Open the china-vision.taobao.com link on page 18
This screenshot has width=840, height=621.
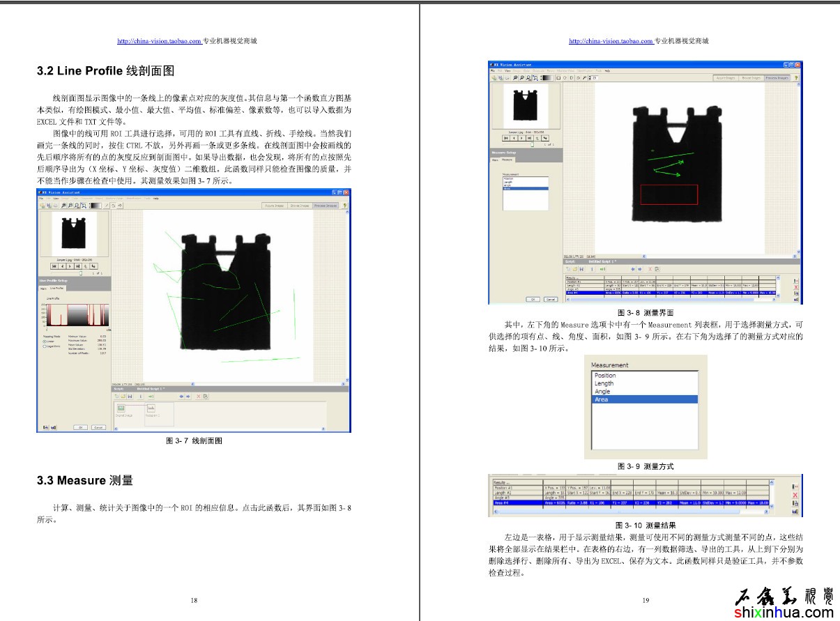point(160,41)
